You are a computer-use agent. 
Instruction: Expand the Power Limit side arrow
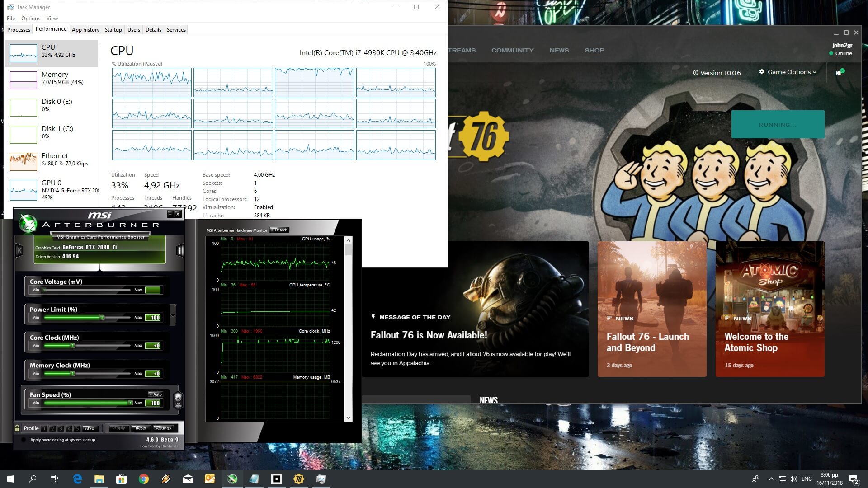tap(173, 314)
